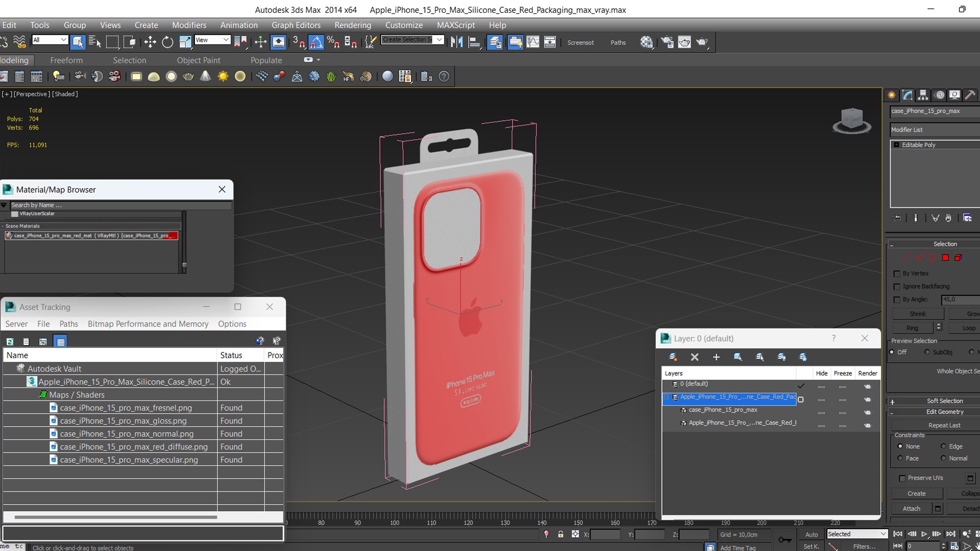Delete highlighted layer with X icon

click(x=695, y=357)
